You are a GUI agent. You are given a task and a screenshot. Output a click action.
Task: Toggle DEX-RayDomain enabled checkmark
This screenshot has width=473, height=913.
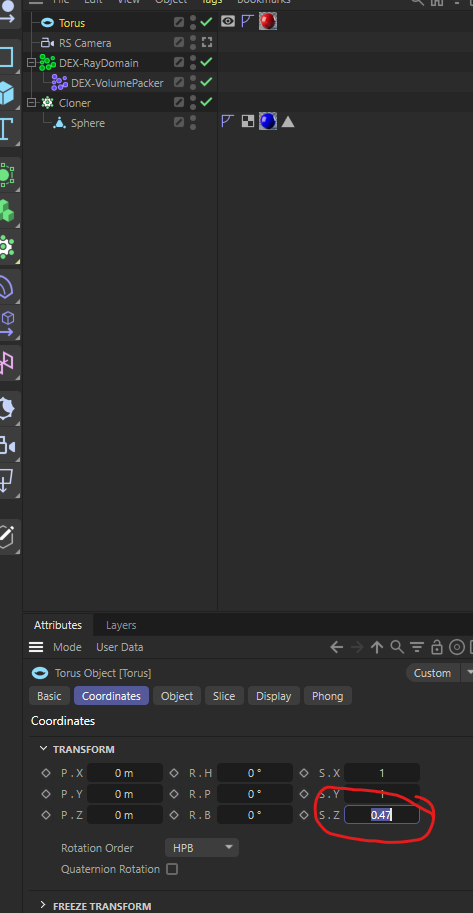coord(206,62)
